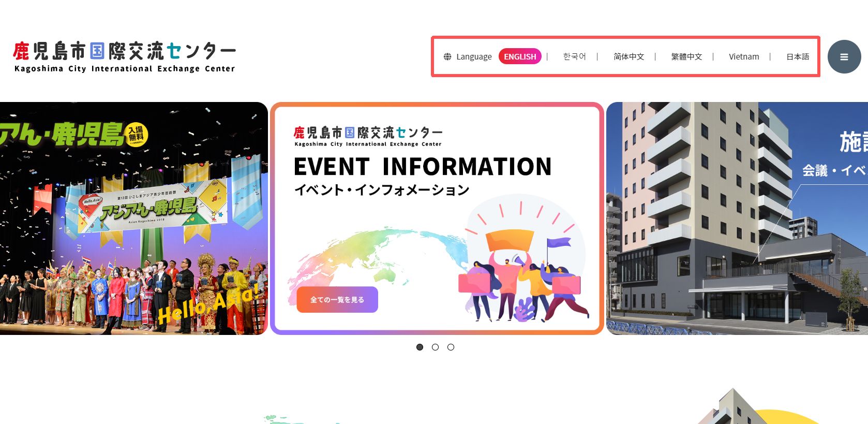
Task: Open the facility building slide
Action: click(737, 218)
